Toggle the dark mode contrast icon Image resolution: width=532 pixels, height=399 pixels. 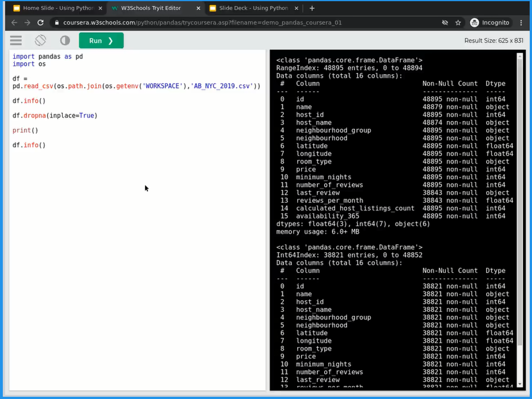tap(65, 41)
